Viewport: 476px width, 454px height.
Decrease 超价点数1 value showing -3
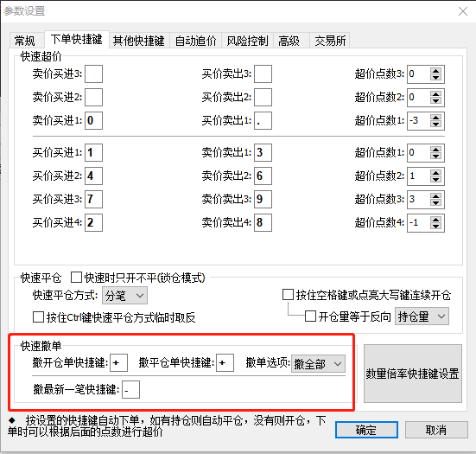[436, 125]
